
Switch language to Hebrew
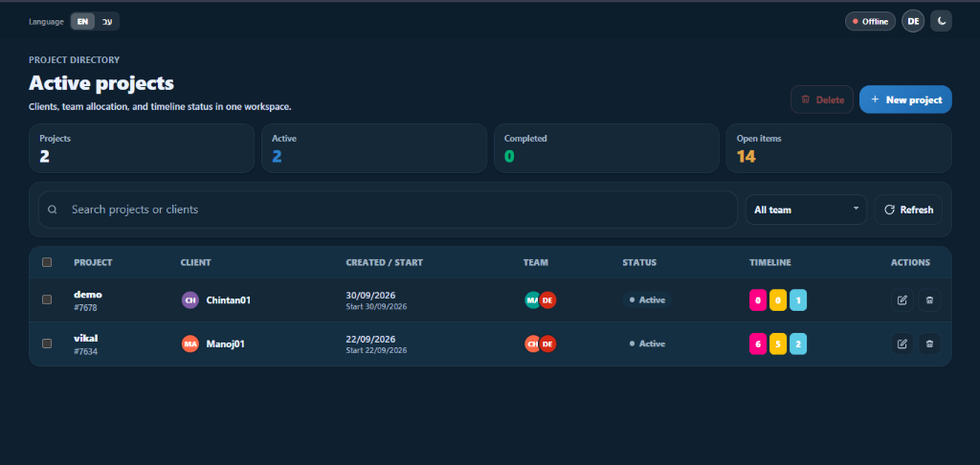pos(107,21)
